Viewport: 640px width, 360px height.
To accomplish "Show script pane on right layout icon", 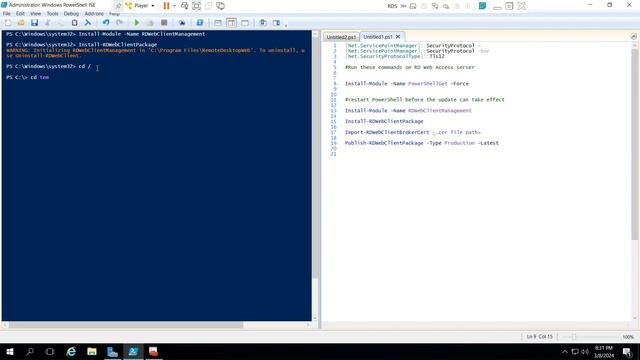I will coord(231,23).
